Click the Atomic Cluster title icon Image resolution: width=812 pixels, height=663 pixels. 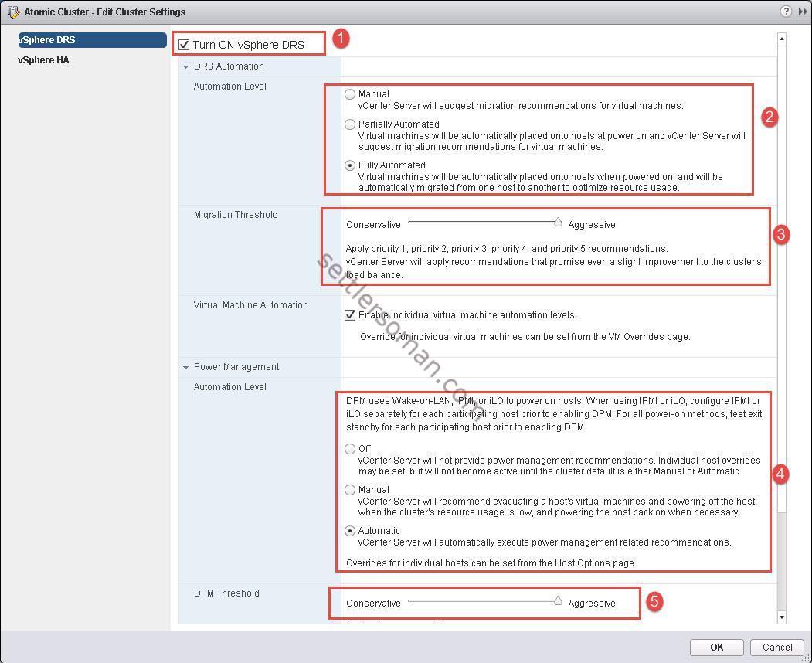13,12
